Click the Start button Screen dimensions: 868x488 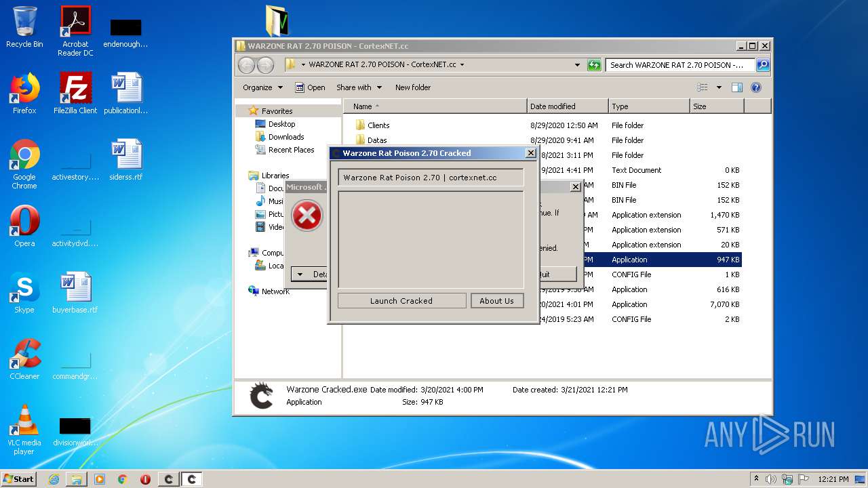pos(18,479)
